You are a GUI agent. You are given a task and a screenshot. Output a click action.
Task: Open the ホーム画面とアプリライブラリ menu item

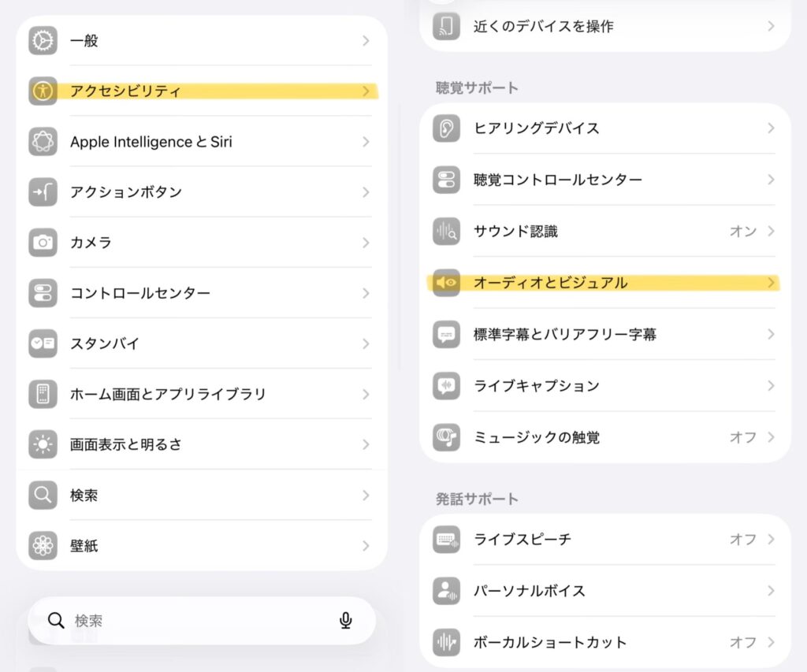point(168,394)
